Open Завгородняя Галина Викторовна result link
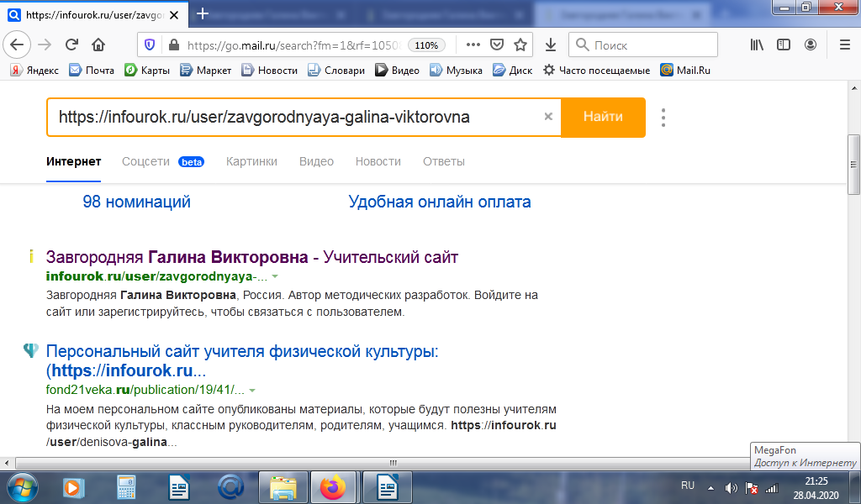The image size is (861, 504). 251,256
